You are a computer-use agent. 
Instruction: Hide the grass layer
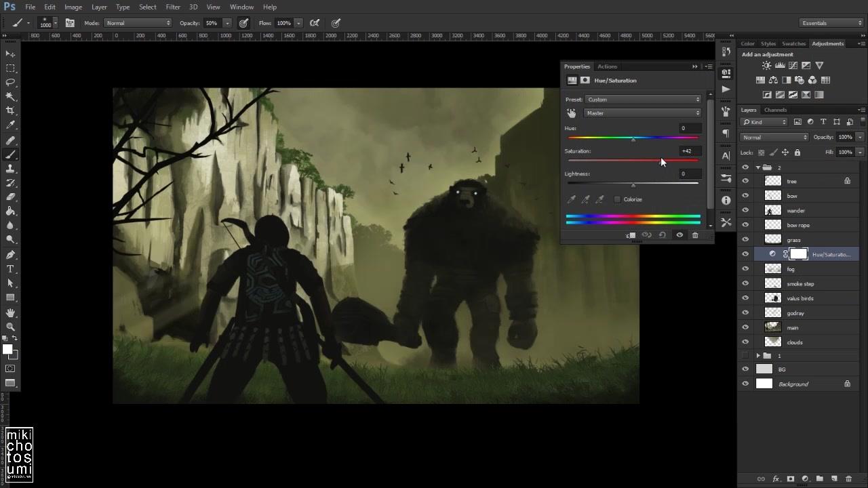tap(745, 239)
